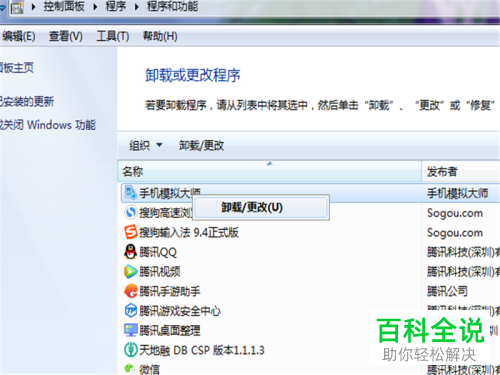Image resolution: width=500 pixels, height=375 pixels.
Task: Open the turn Windows features on/off link
Action: [x=48, y=125]
